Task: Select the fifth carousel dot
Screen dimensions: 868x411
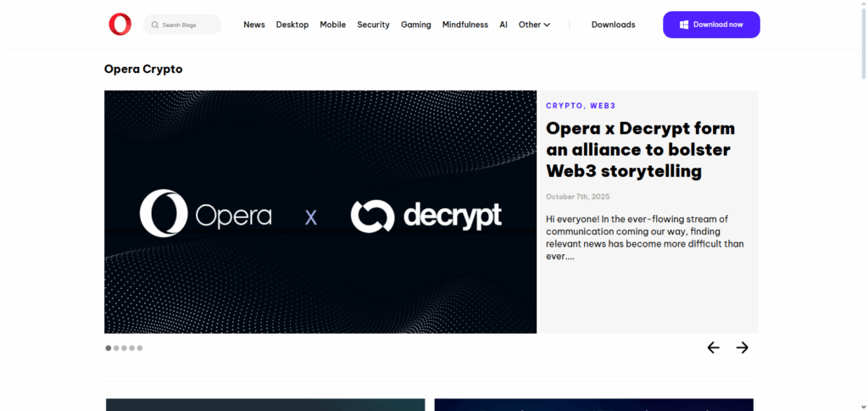Action: [x=140, y=348]
